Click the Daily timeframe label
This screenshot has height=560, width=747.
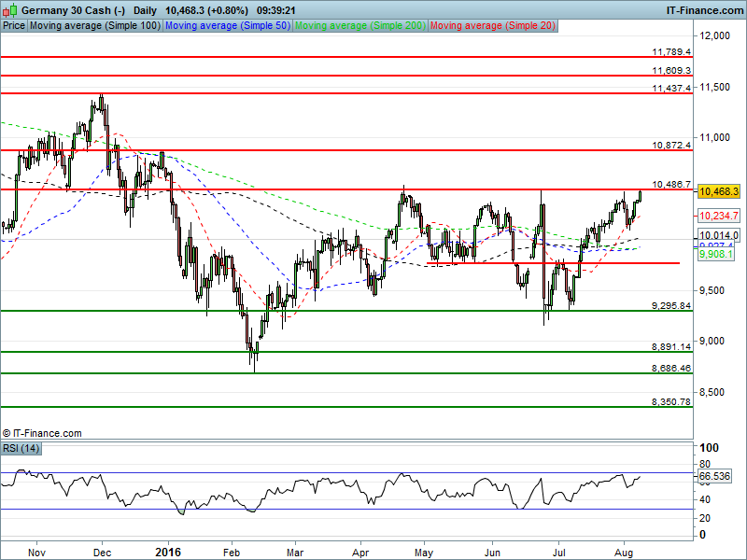[x=145, y=10]
